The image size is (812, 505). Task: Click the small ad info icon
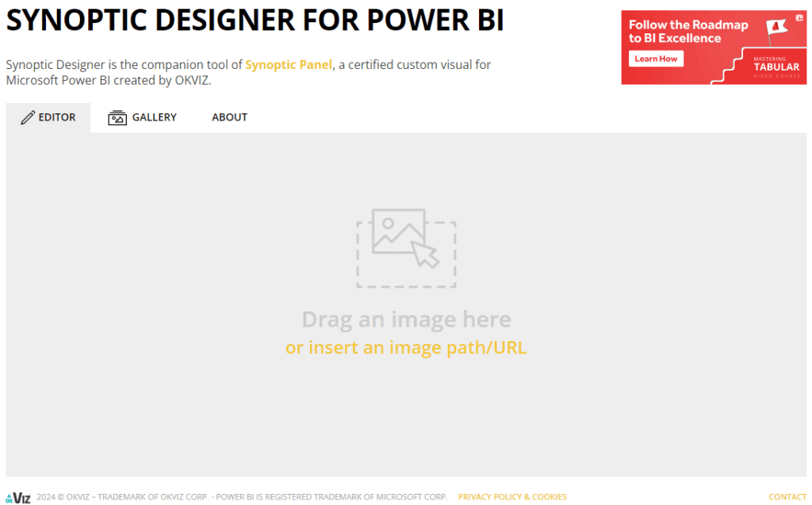pyautogui.click(x=799, y=17)
